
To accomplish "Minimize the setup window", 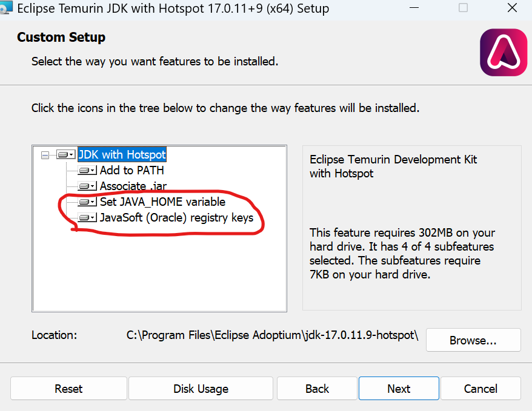I will 414,8.
